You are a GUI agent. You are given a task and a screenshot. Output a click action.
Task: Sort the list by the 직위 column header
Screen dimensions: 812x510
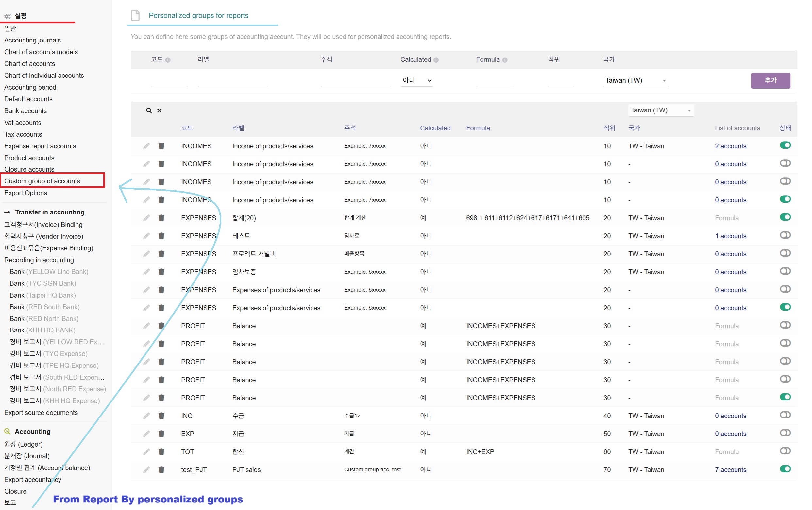(609, 128)
